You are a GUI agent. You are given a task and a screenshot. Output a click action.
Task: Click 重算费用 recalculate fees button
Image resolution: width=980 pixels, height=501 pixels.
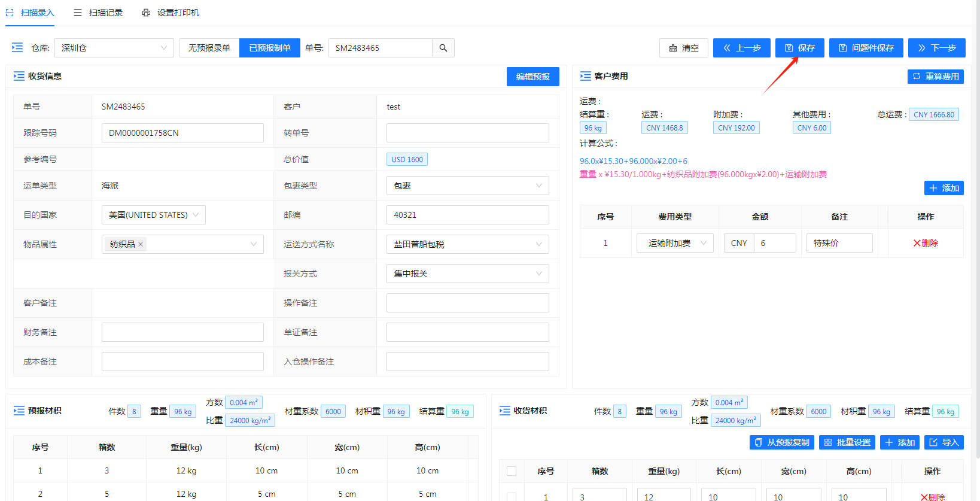[x=935, y=77]
